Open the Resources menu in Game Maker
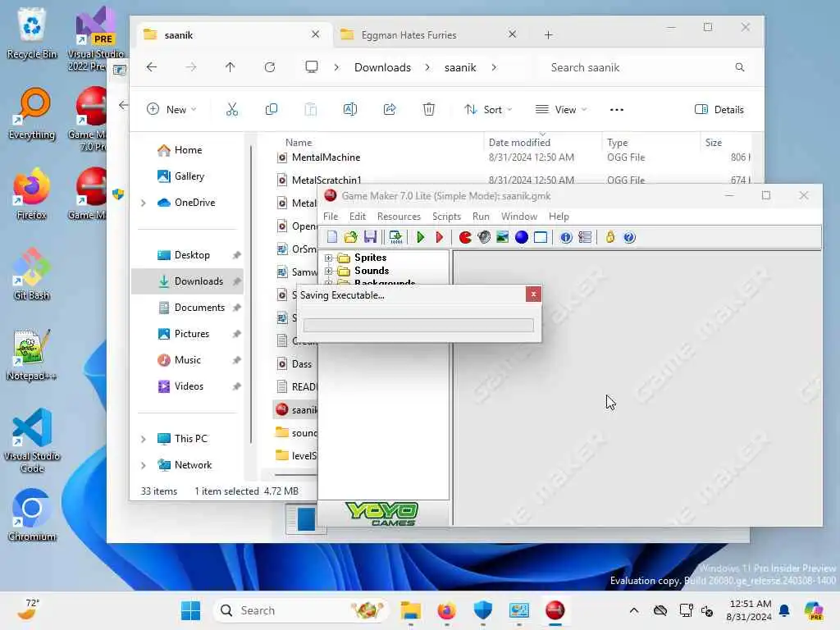The width and height of the screenshot is (840, 630). click(399, 217)
